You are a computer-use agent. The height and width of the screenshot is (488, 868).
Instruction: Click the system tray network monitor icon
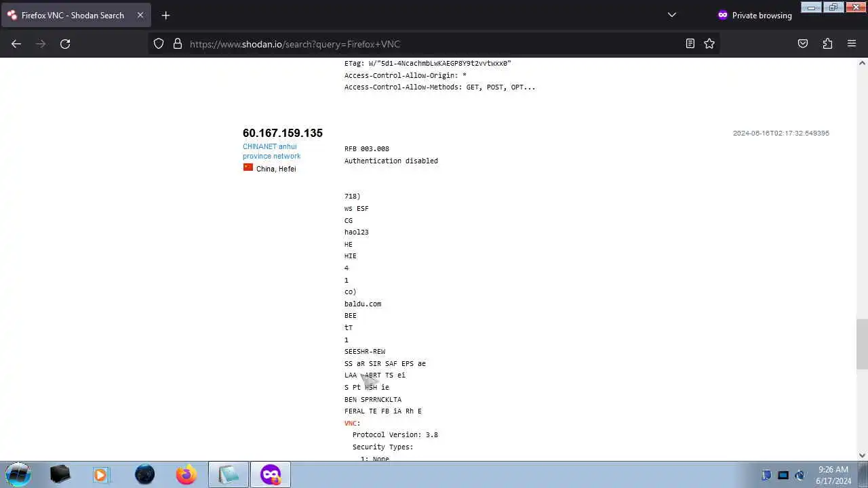tap(783, 475)
